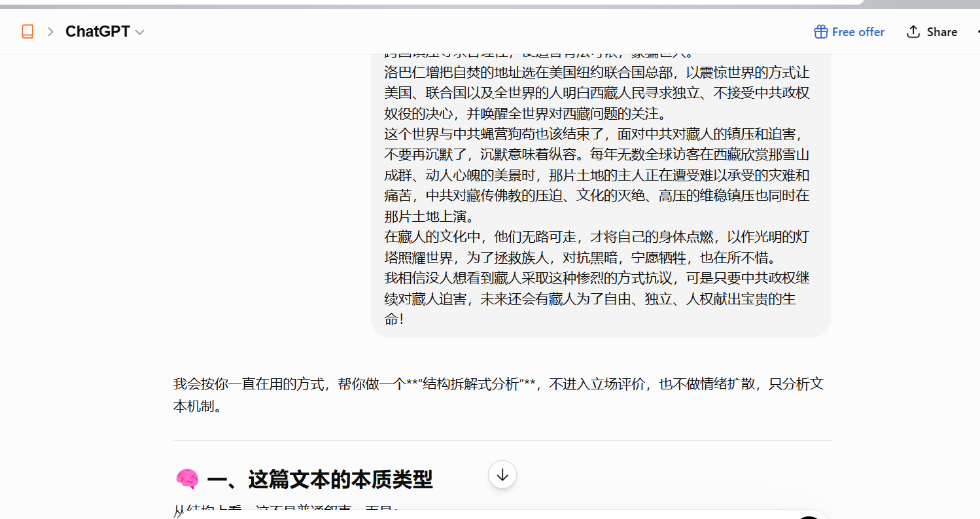
Task: Jump to bottom with the down-arrow circle button
Action: 502,475
